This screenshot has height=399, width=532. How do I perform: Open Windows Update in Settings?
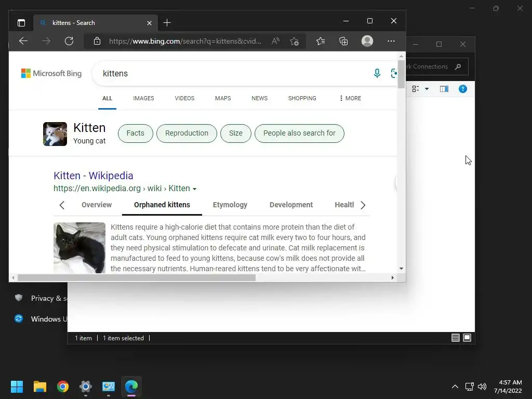coord(41,319)
